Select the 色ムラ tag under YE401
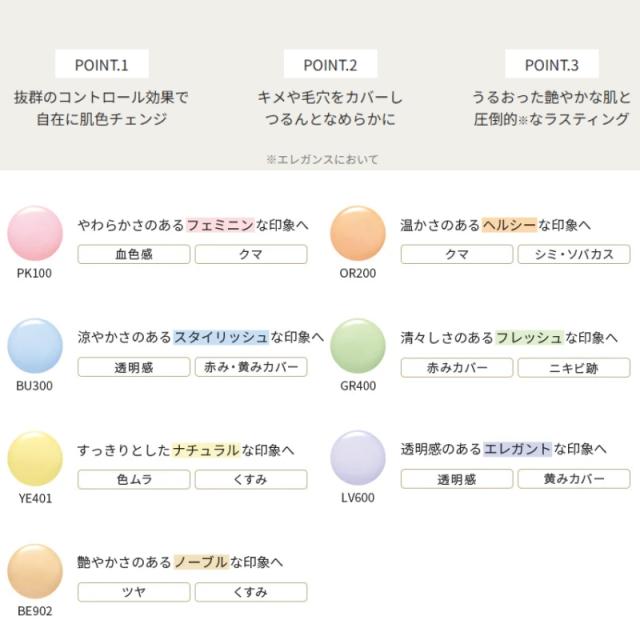Screen dimensions: 640x640 (x=134, y=479)
